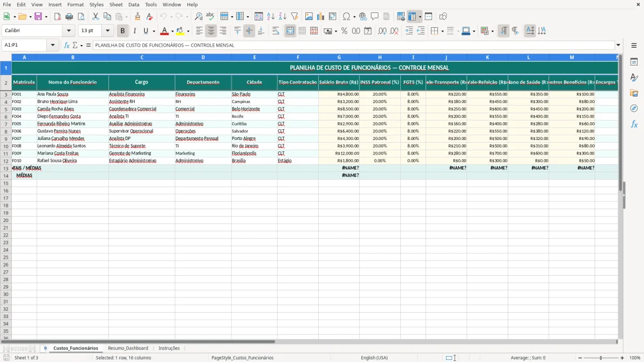Click the Copy icon
The width and height of the screenshot is (644, 362).
(x=107, y=17)
